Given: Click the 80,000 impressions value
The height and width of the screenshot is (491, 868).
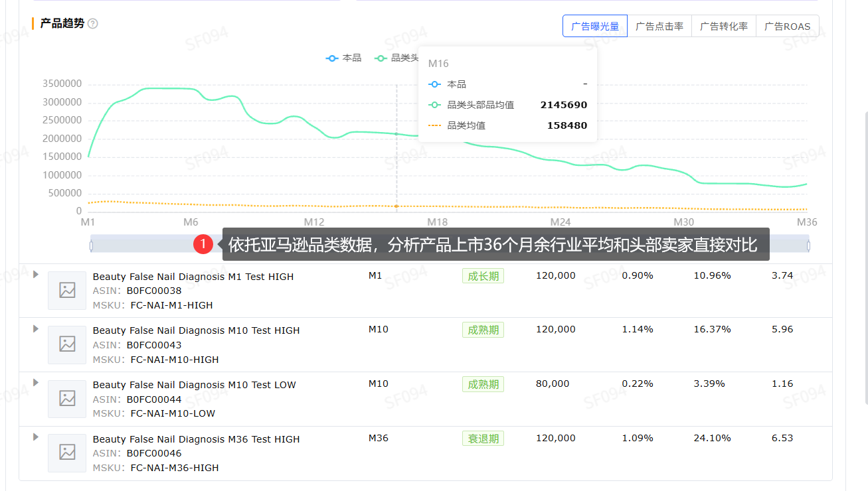Looking at the screenshot, I should click(x=553, y=384).
